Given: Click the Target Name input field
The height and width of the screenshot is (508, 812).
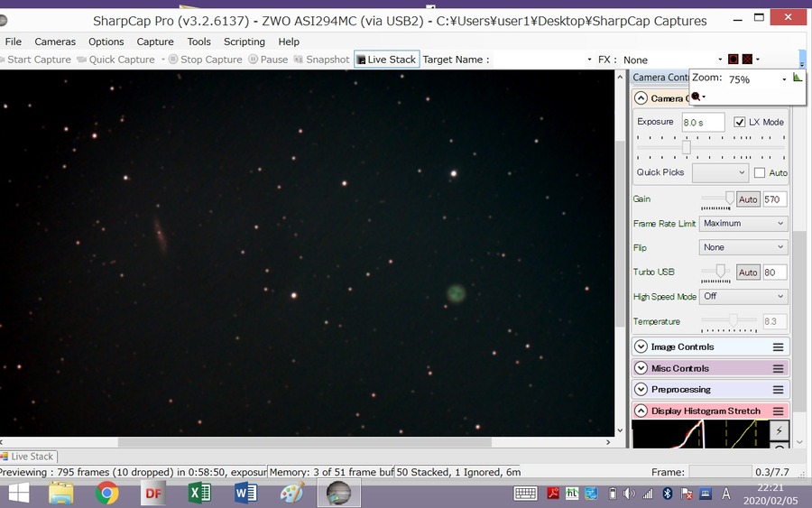Looking at the screenshot, I should [x=539, y=60].
